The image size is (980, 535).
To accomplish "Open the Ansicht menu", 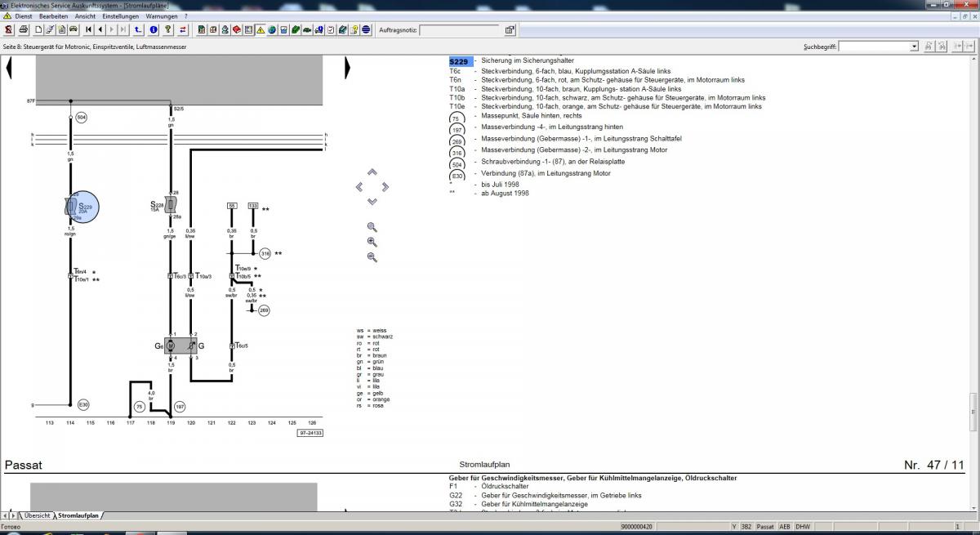I will tap(85, 16).
